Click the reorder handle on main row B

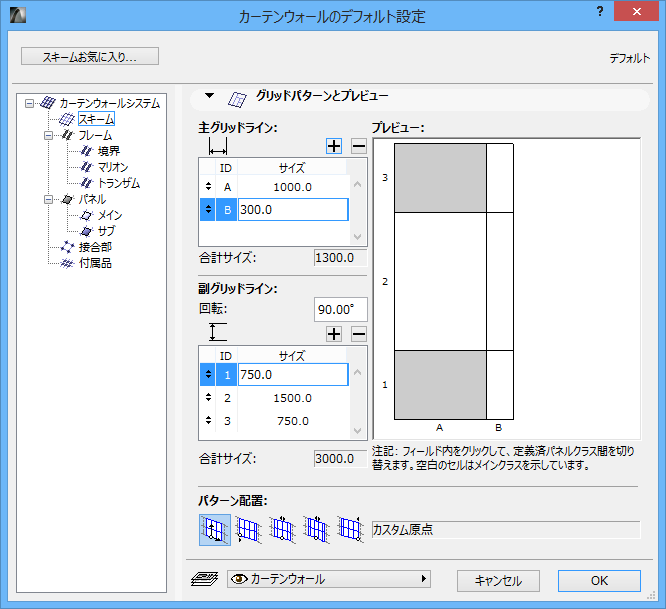pyautogui.click(x=208, y=209)
